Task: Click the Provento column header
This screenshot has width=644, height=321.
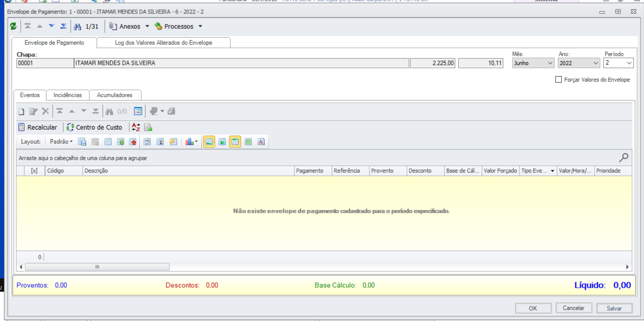Action: pyautogui.click(x=388, y=170)
